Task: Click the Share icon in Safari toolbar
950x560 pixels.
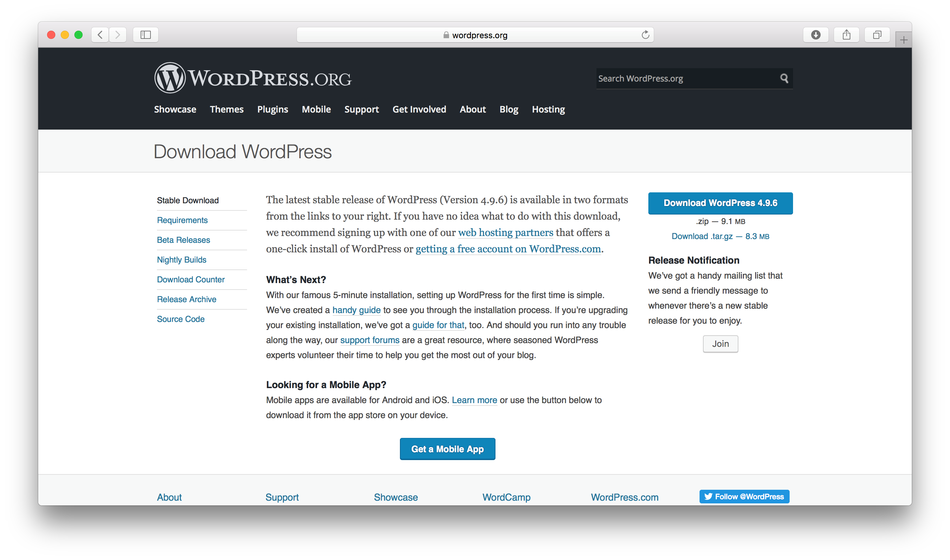Action: 847,35
